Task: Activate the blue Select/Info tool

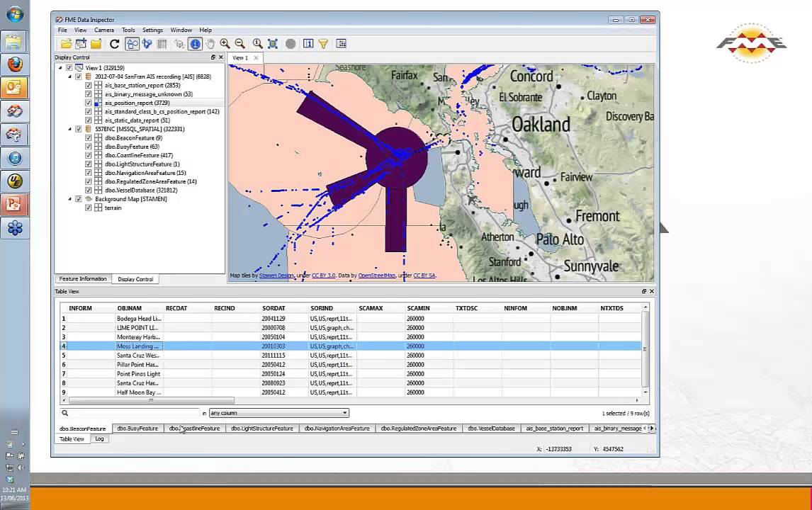Action: pyautogui.click(x=195, y=44)
